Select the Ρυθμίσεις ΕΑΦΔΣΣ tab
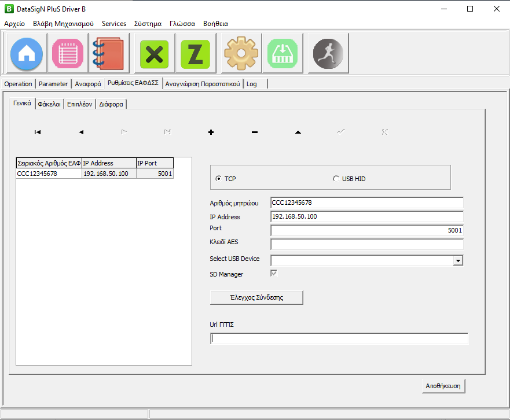The width and height of the screenshot is (510, 420). [133, 83]
